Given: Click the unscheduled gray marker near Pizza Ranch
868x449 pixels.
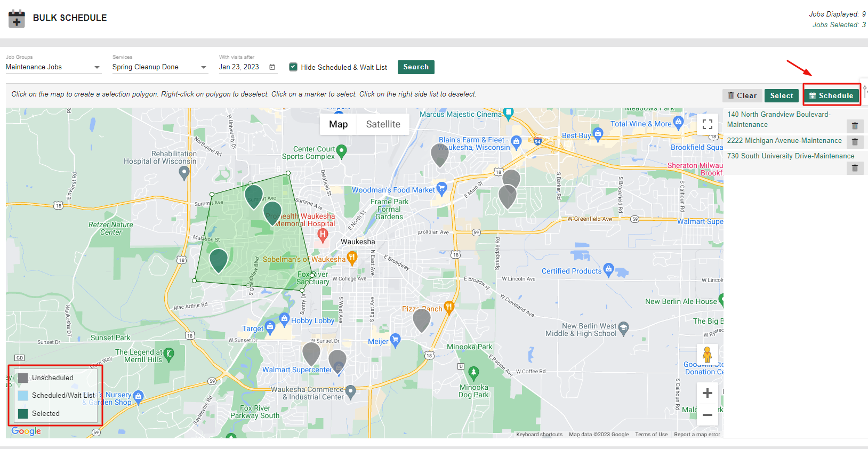Looking at the screenshot, I should [x=422, y=320].
